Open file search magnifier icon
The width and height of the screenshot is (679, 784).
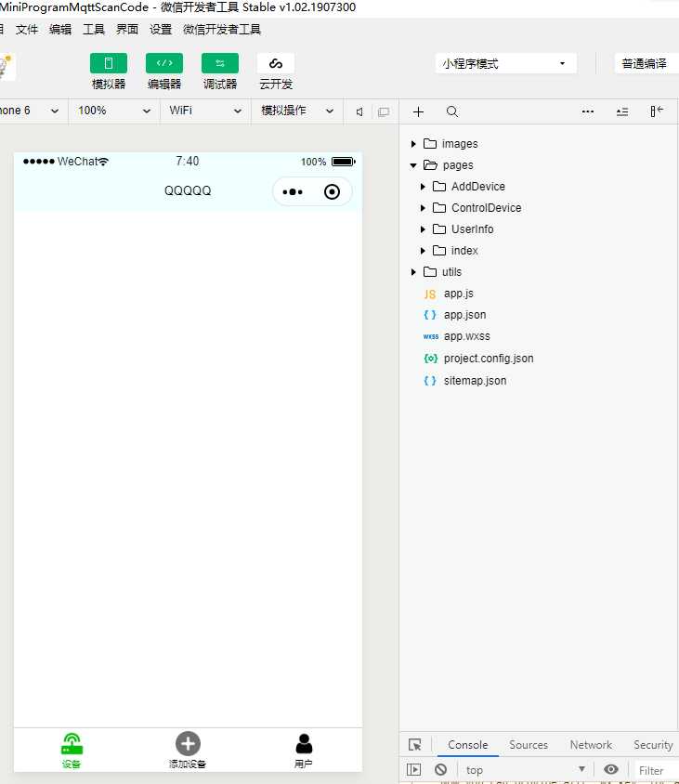coord(452,111)
